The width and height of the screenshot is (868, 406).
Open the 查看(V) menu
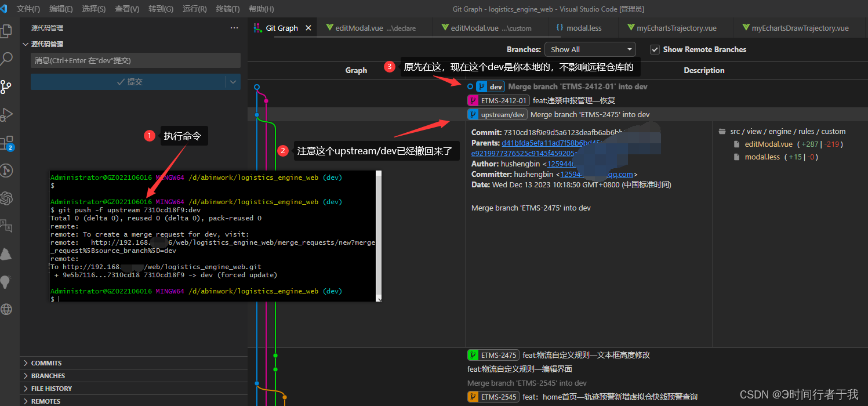tap(127, 9)
